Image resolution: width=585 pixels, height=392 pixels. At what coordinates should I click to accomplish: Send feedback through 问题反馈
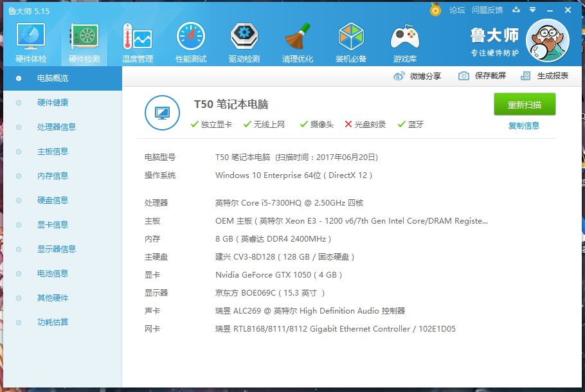486,10
